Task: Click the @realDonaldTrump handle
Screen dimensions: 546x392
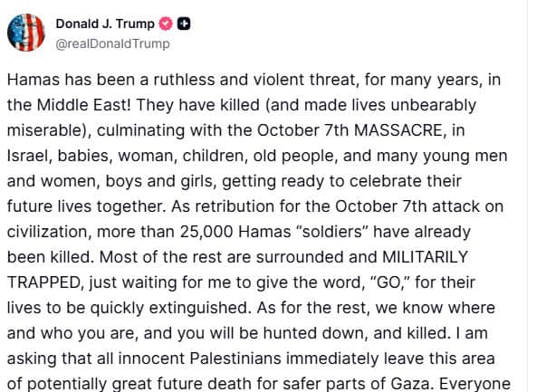Action: tap(112, 43)
